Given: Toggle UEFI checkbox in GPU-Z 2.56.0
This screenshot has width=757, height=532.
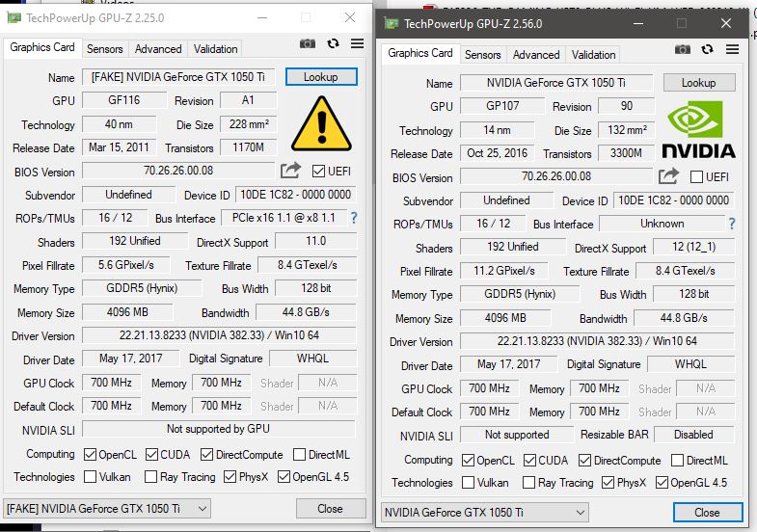Looking at the screenshot, I should (x=696, y=177).
